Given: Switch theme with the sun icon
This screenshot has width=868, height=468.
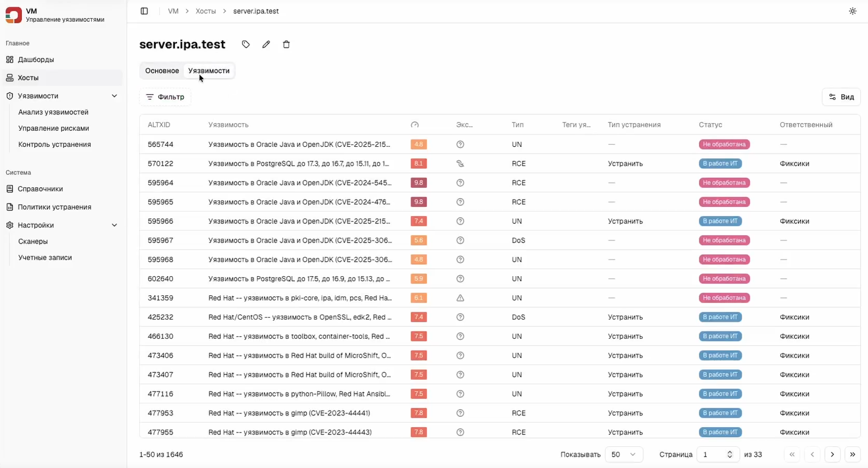Looking at the screenshot, I should (852, 11).
